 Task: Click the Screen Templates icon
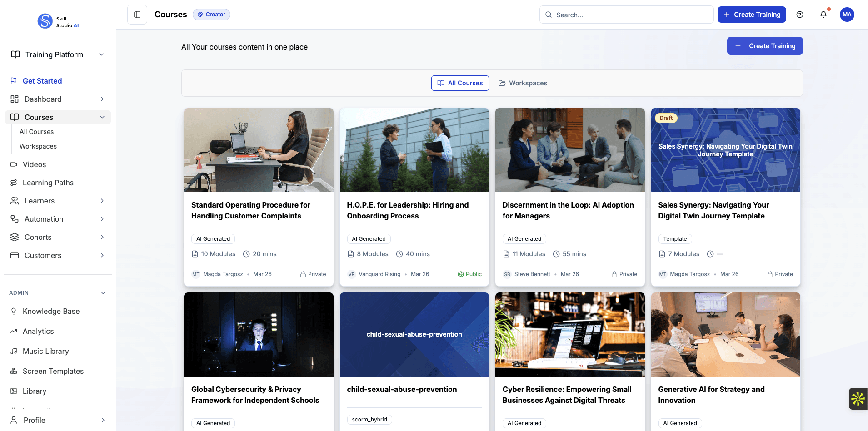coord(15,371)
